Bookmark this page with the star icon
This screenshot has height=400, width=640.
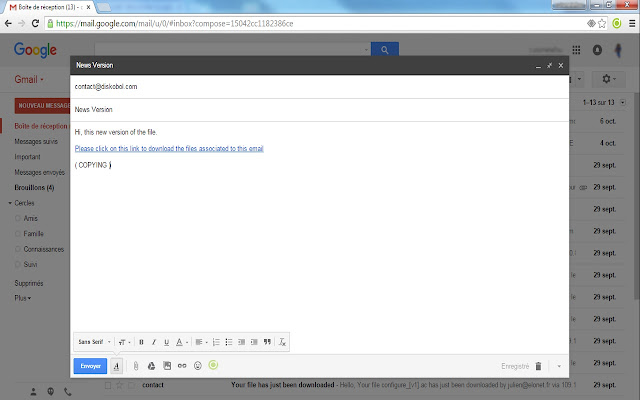[602, 24]
